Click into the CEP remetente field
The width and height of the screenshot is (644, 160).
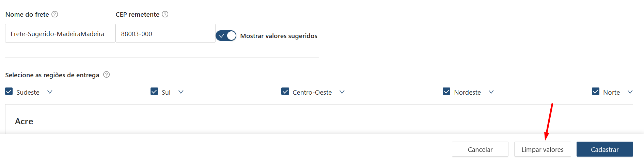tap(165, 34)
